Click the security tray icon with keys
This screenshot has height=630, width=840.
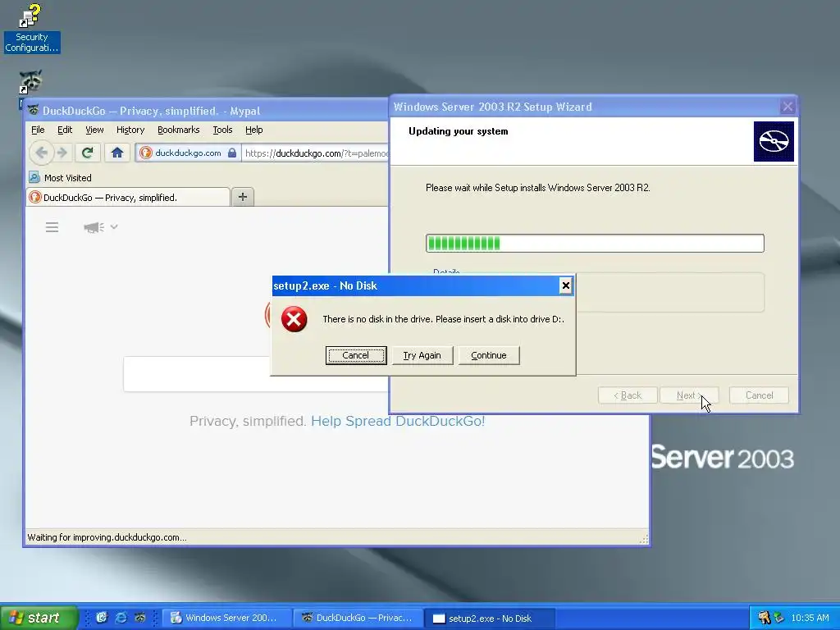click(764, 618)
